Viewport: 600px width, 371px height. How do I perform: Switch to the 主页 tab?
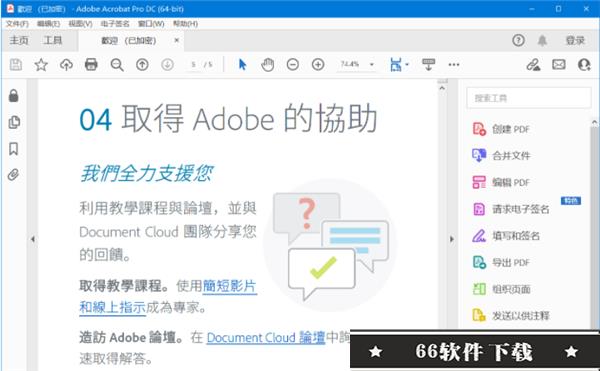coord(19,40)
